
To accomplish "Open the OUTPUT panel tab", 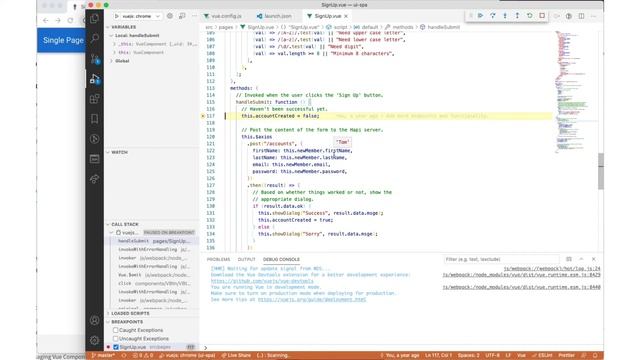I will [x=247, y=259].
